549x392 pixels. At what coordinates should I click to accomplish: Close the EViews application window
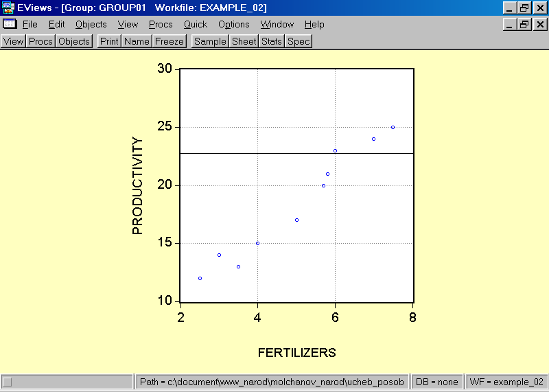[540, 8]
